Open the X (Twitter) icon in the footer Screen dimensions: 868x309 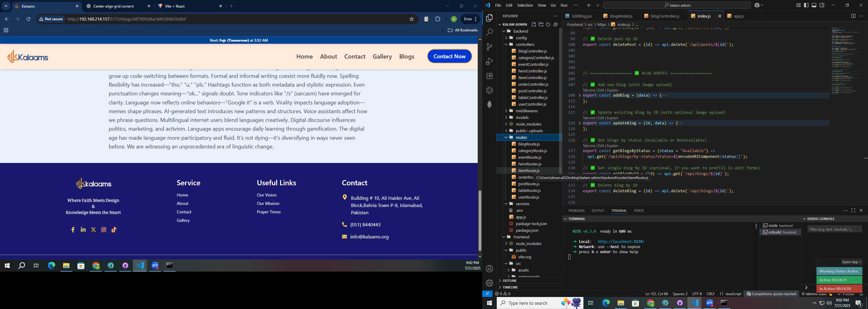pos(93,230)
